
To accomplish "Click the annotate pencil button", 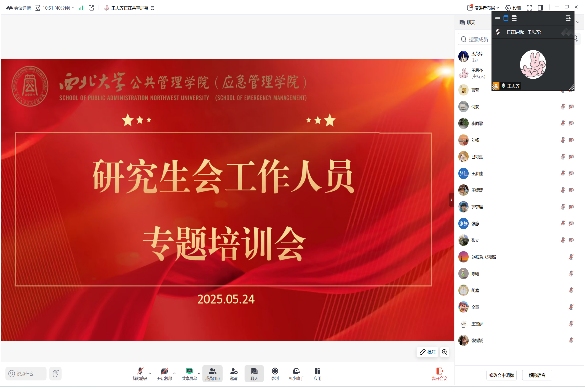I will [x=427, y=352].
